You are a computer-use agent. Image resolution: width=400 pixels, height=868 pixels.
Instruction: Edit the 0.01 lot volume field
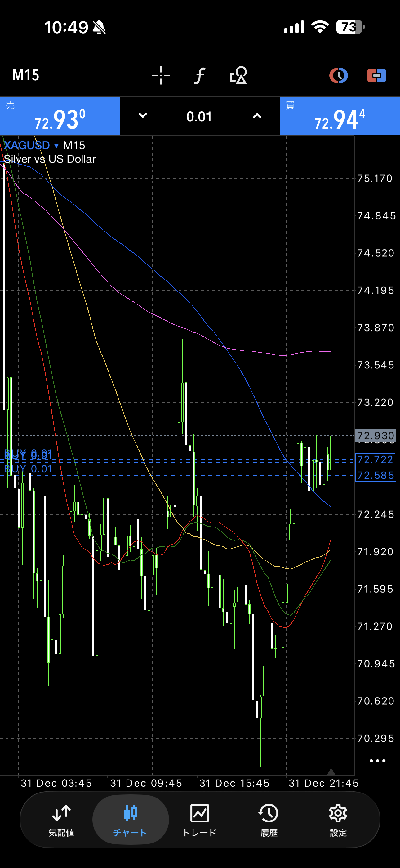199,117
